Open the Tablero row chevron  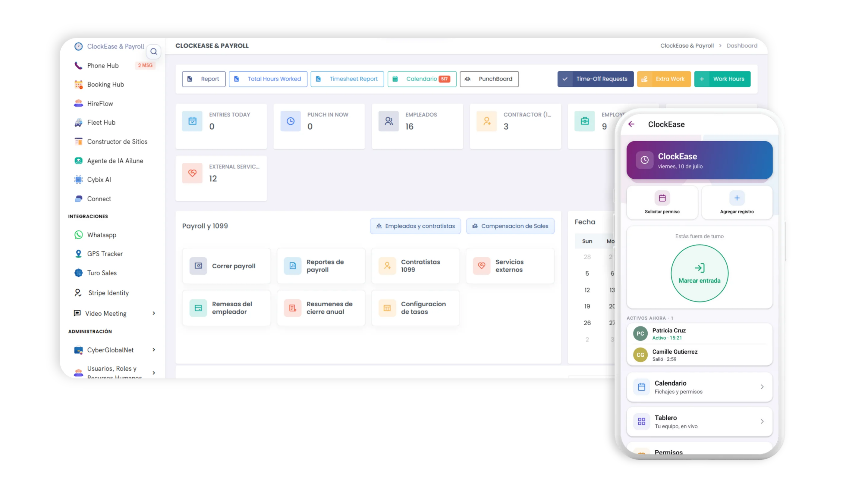coord(762,422)
